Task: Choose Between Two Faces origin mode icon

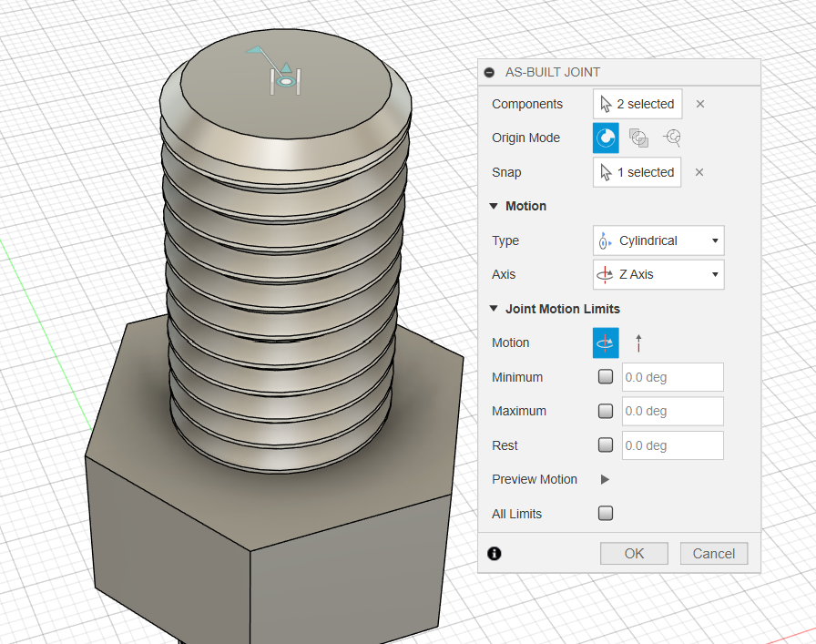Action: 639,138
